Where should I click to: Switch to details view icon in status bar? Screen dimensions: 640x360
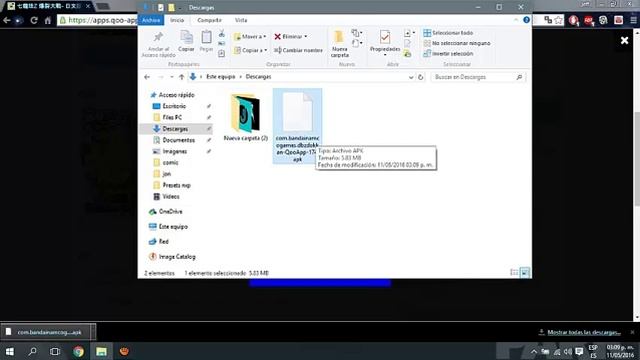point(514,272)
